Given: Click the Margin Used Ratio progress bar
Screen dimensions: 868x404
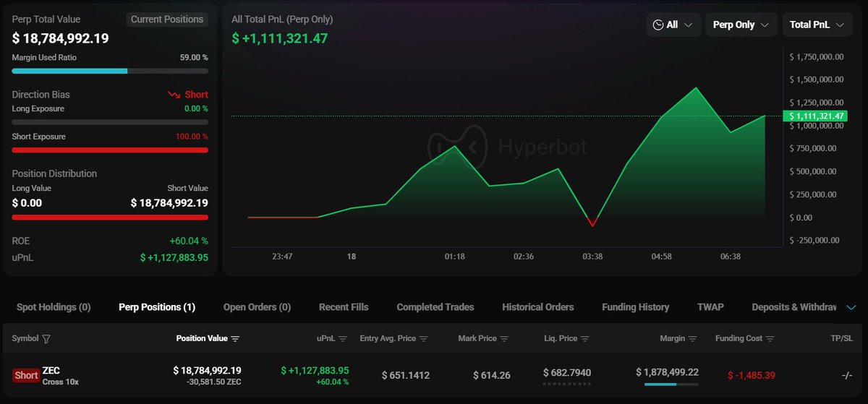Looking at the screenshot, I should click(110, 71).
